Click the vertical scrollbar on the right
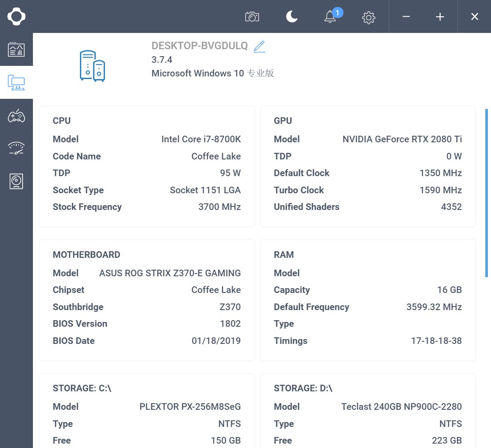Screen dimensions: 491x448 click(x=486, y=193)
